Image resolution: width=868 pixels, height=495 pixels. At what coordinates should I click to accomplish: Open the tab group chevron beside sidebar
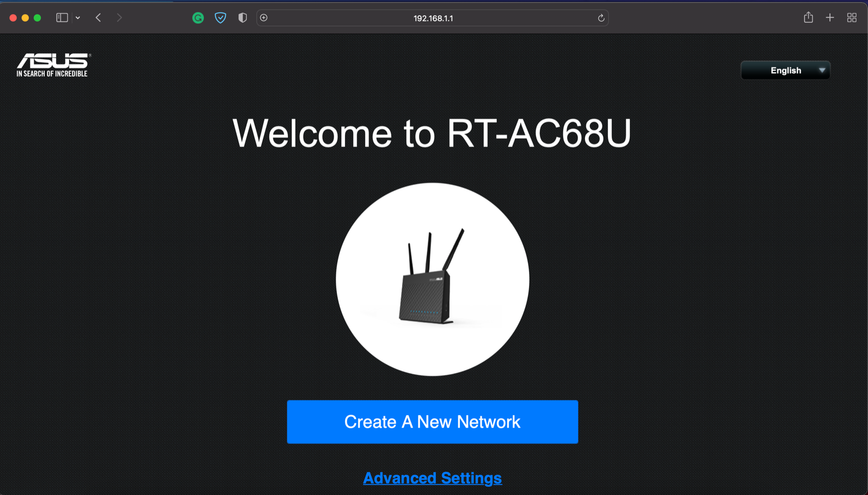click(x=78, y=18)
